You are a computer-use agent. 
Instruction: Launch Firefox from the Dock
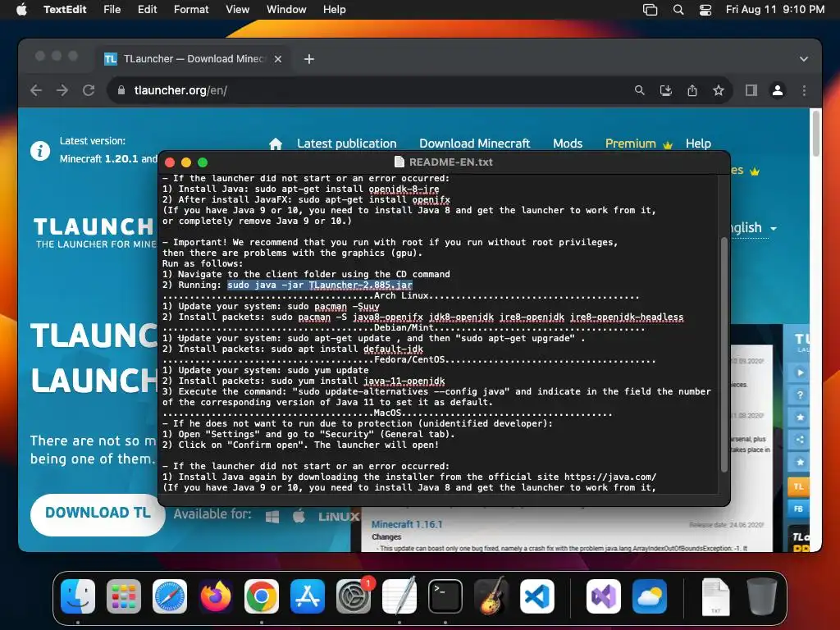216,596
